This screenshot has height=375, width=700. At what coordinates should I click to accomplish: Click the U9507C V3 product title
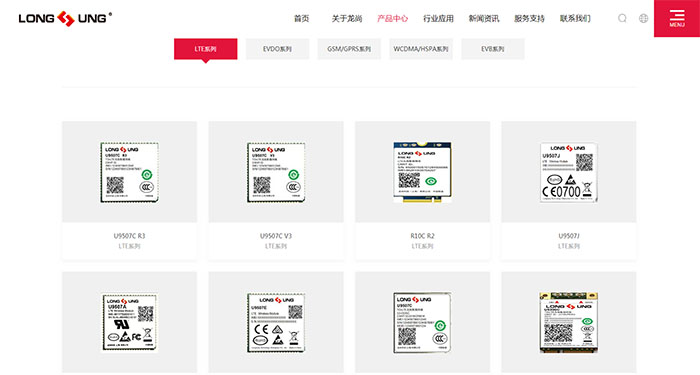click(x=276, y=236)
